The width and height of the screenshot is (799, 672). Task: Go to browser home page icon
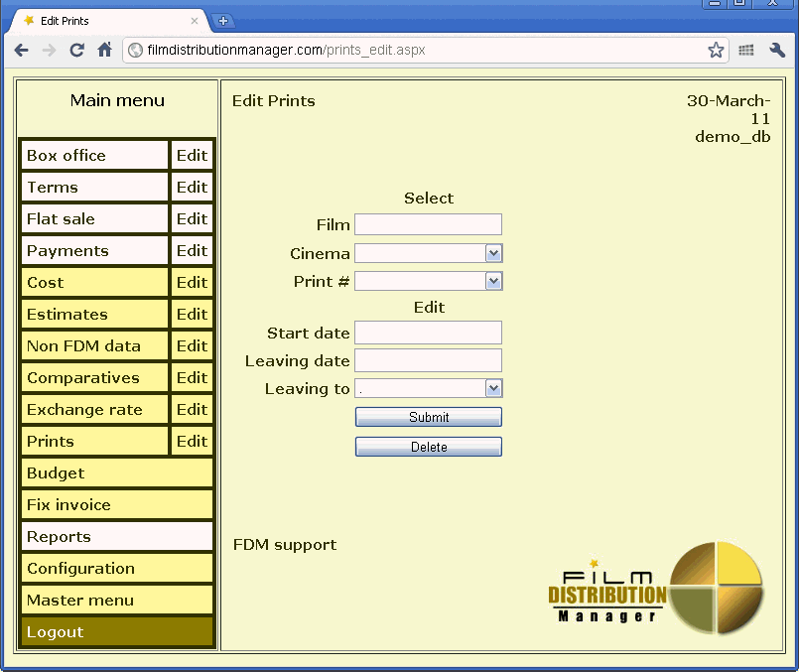pos(104,50)
